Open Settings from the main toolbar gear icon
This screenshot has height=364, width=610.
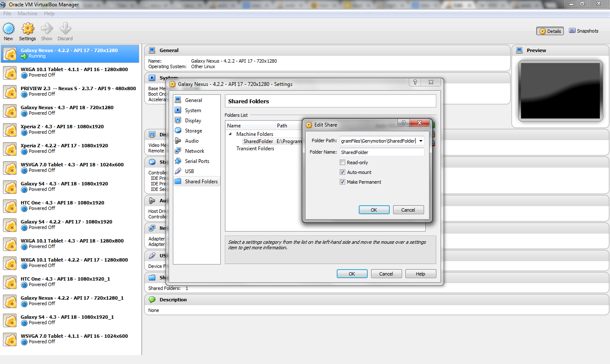coord(28,29)
